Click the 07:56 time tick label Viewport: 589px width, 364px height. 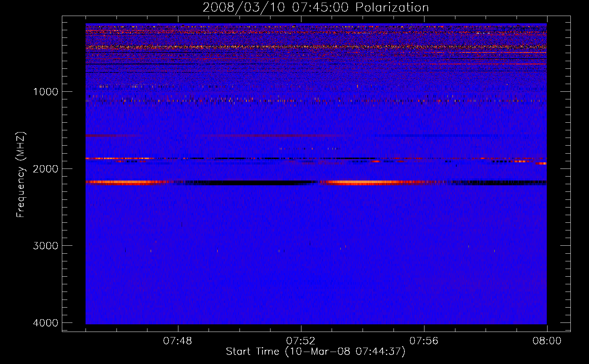(424, 341)
